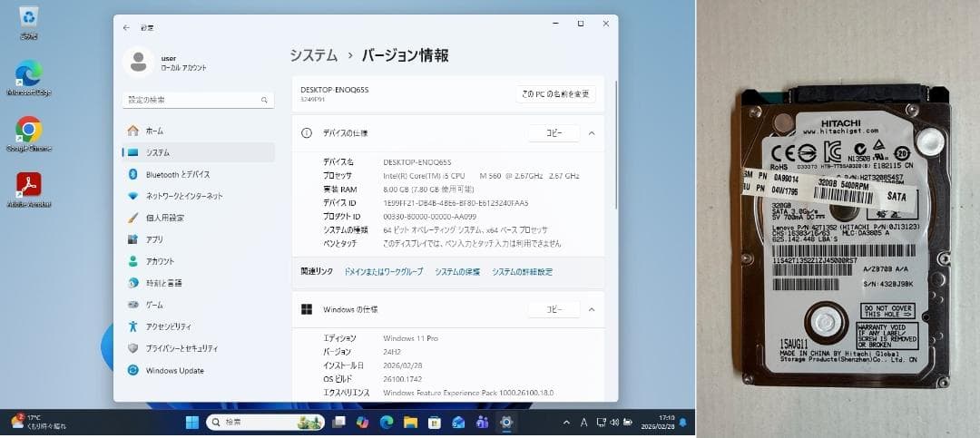Open the Google Chrome desktop shortcut
The image size is (980, 438).
pos(29,133)
